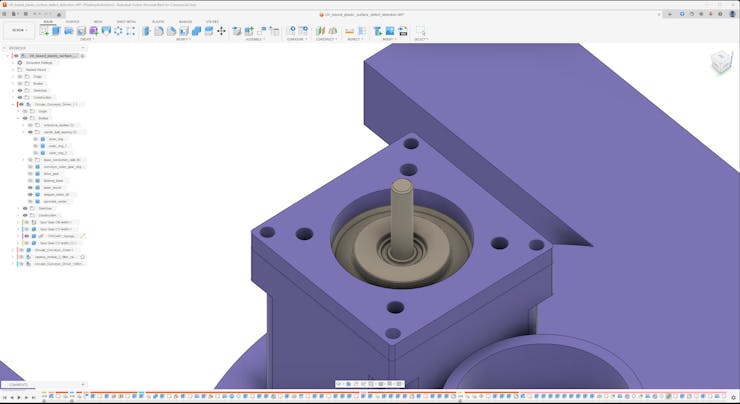Select the Create Sketch tool
Screen dimensions: 740x404
44,31
